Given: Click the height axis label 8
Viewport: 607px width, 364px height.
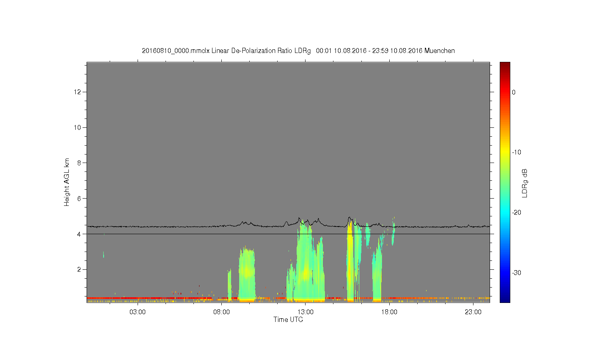Looking at the screenshot, I should click(x=80, y=163).
